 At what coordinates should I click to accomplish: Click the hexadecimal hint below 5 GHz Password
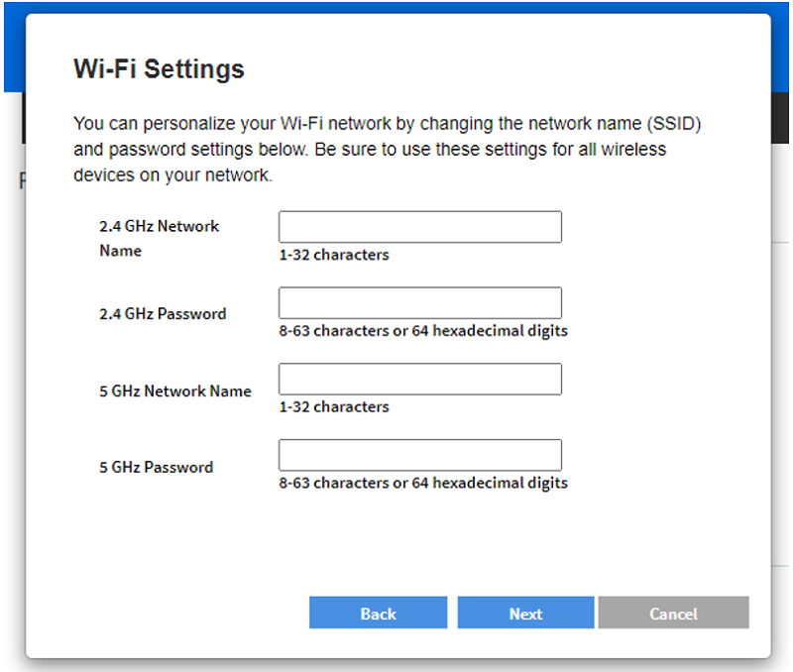point(423,483)
